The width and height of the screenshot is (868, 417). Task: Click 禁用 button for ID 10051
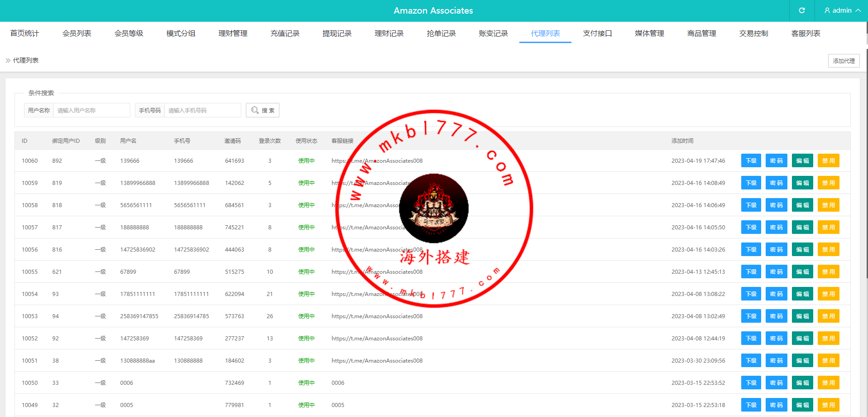click(x=829, y=361)
